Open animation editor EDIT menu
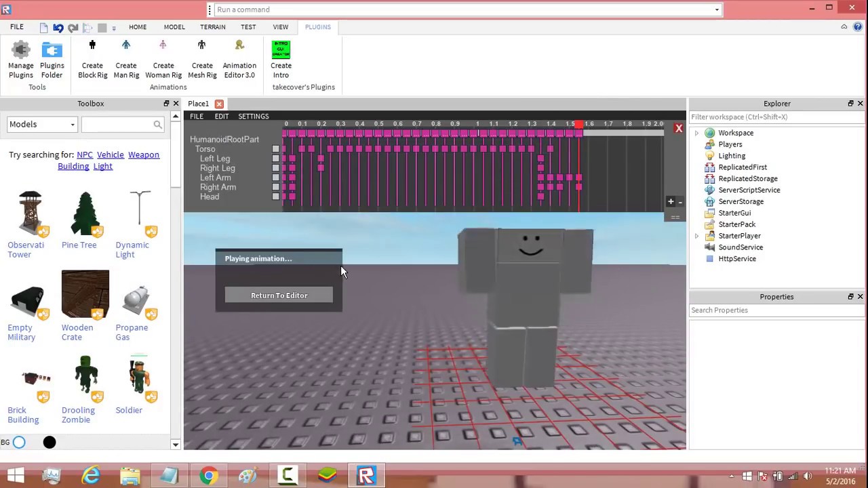 pyautogui.click(x=222, y=117)
